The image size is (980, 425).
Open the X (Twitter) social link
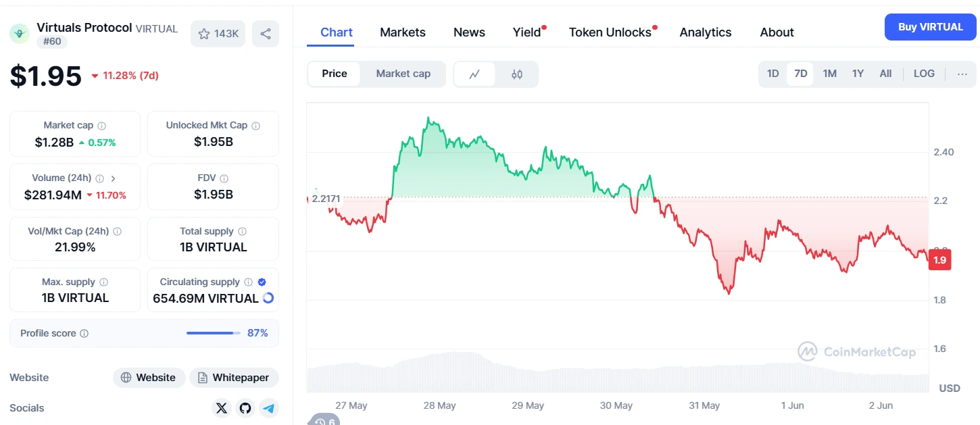click(222, 408)
